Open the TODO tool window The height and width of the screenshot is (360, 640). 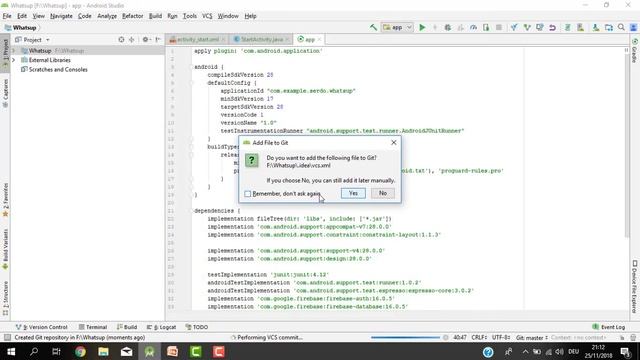coord(197,327)
